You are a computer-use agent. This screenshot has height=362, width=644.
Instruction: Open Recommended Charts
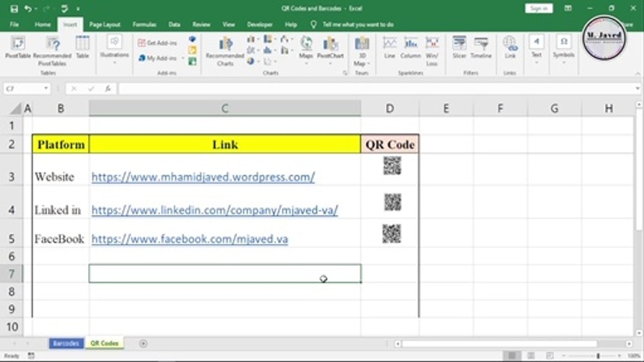click(225, 51)
